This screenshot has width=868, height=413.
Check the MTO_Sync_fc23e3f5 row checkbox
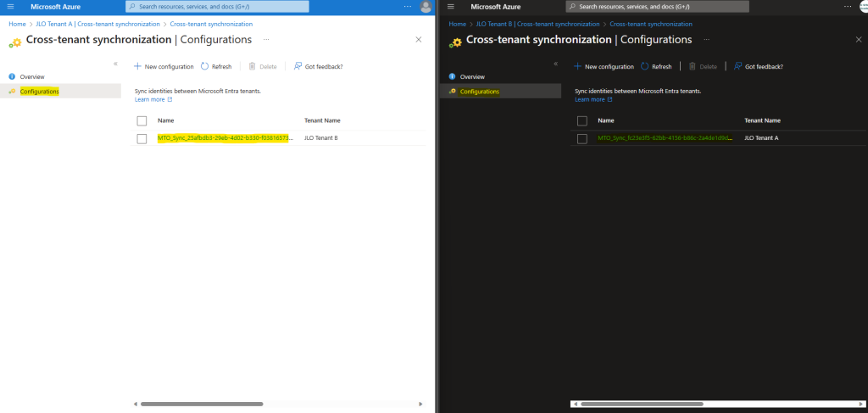pos(581,138)
